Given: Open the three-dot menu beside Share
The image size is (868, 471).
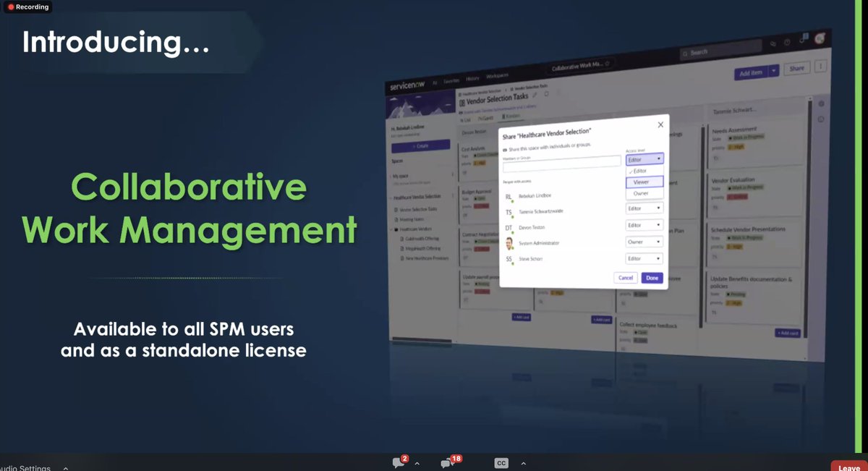Looking at the screenshot, I should [x=820, y=66].
